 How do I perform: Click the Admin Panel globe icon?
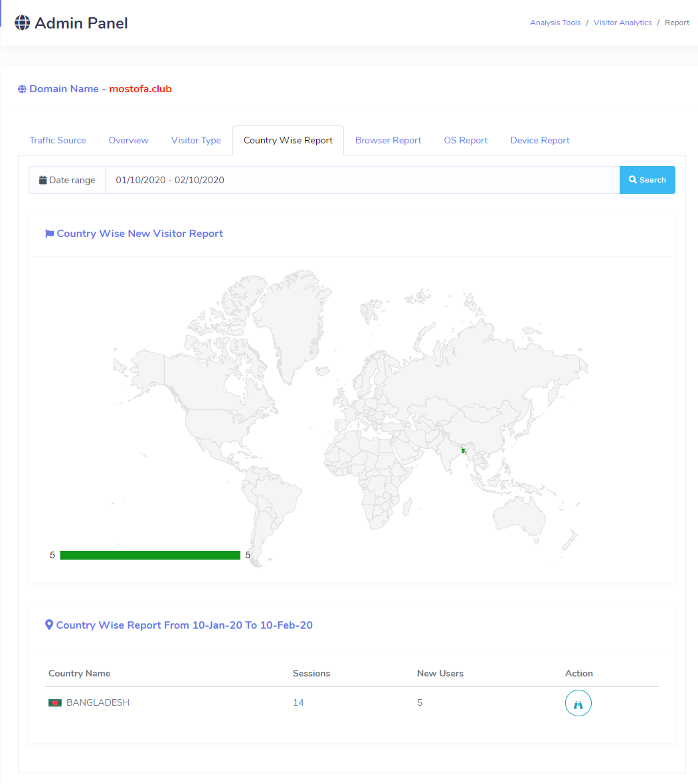[22, 23]
